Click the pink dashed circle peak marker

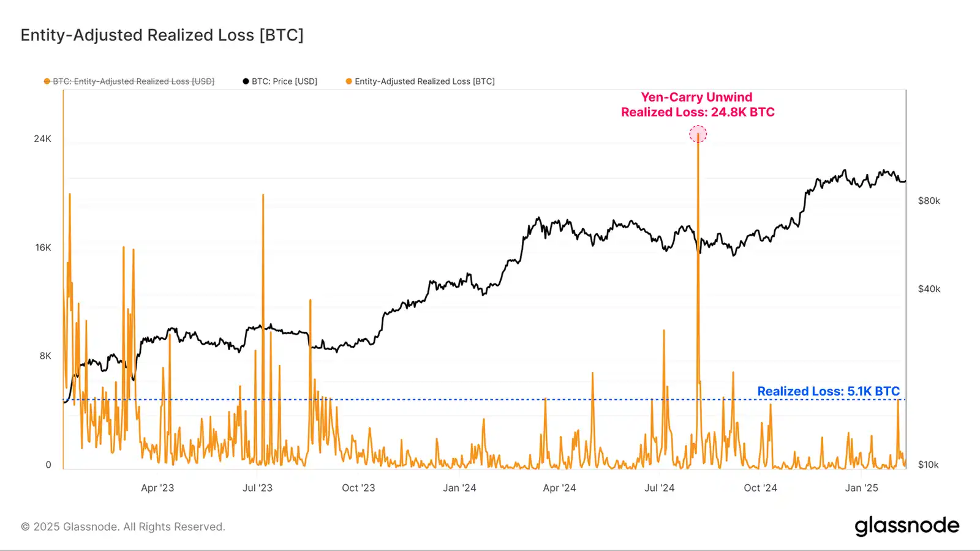coord(698,134)
